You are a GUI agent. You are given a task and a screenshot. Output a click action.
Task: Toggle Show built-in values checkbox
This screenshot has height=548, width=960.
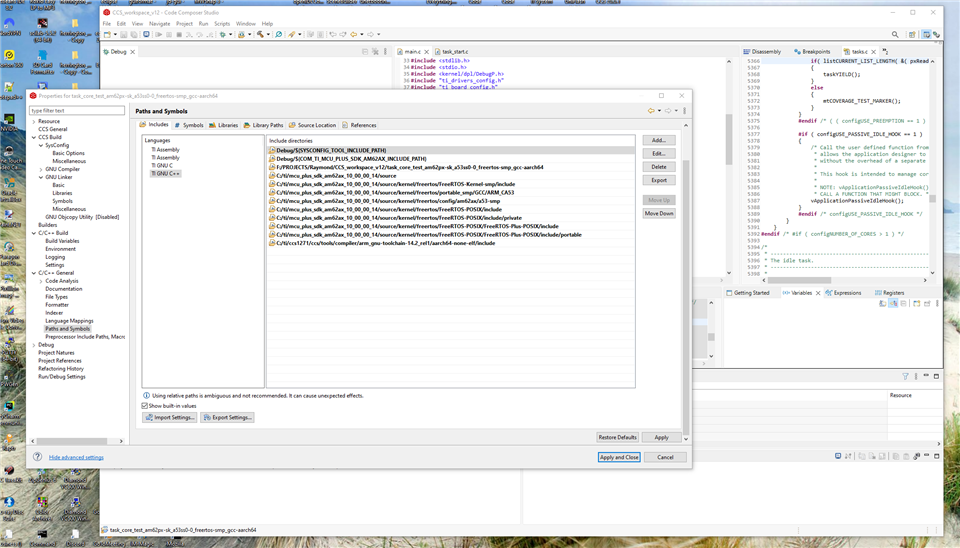(x=145, y=406)
